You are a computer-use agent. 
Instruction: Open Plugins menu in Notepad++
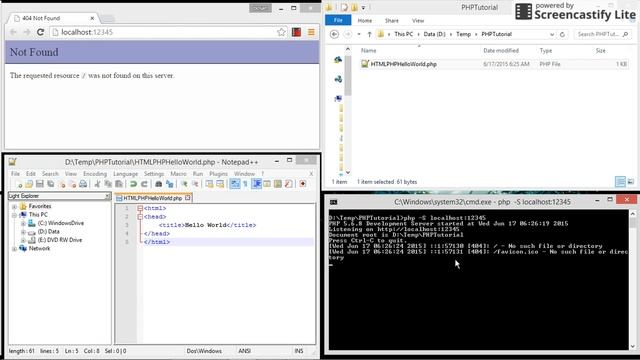pyautogui.click(x=218, y=174)
